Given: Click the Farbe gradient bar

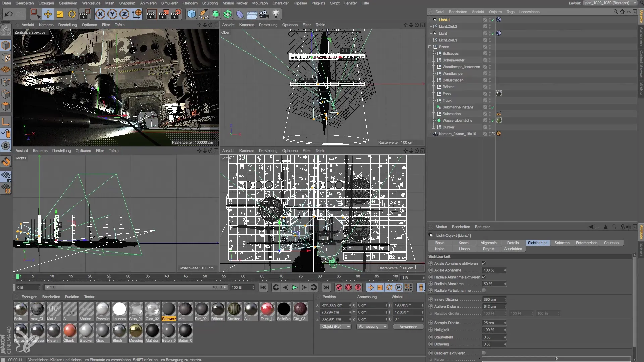Looking at the screenshot, I should [556, 359].
